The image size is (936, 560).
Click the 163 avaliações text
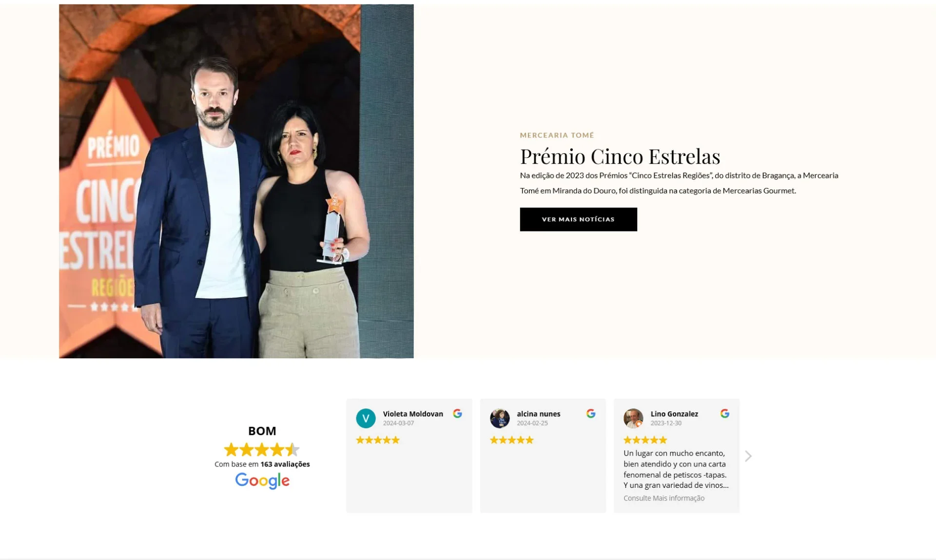(285, 464)
